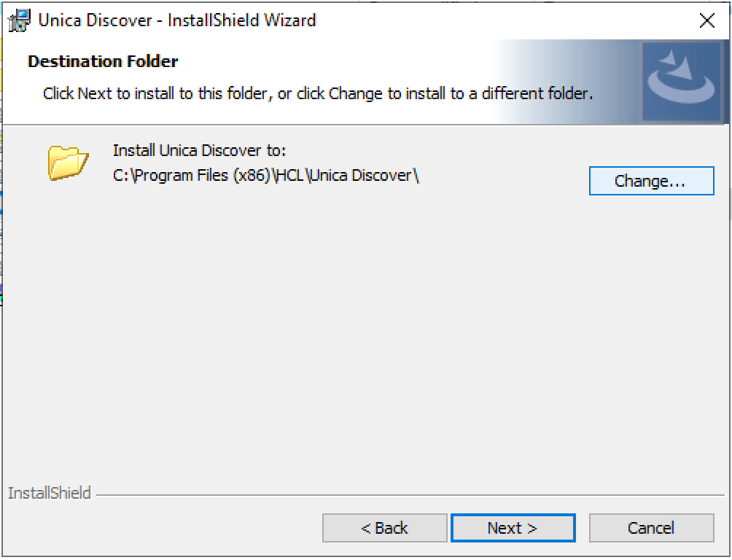Close the InstallShield Wizard window
Viewport: 732px width, 560px height.
706,20
